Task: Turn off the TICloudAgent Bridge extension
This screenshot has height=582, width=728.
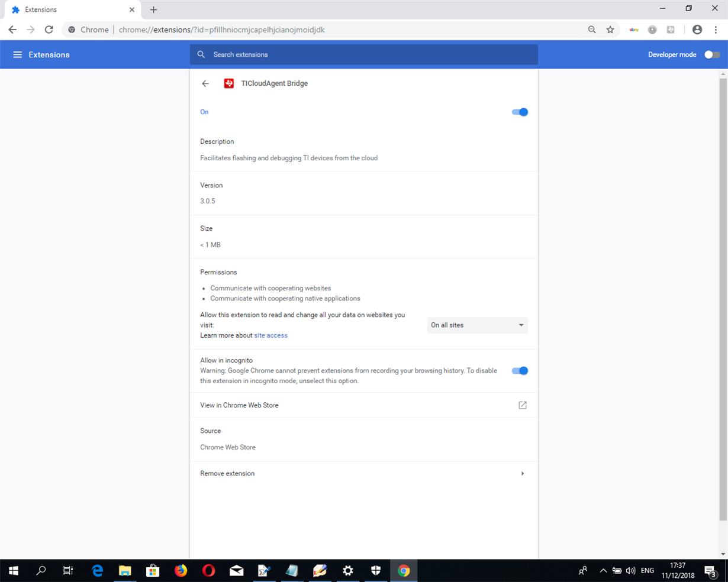Action: (520, 112)
